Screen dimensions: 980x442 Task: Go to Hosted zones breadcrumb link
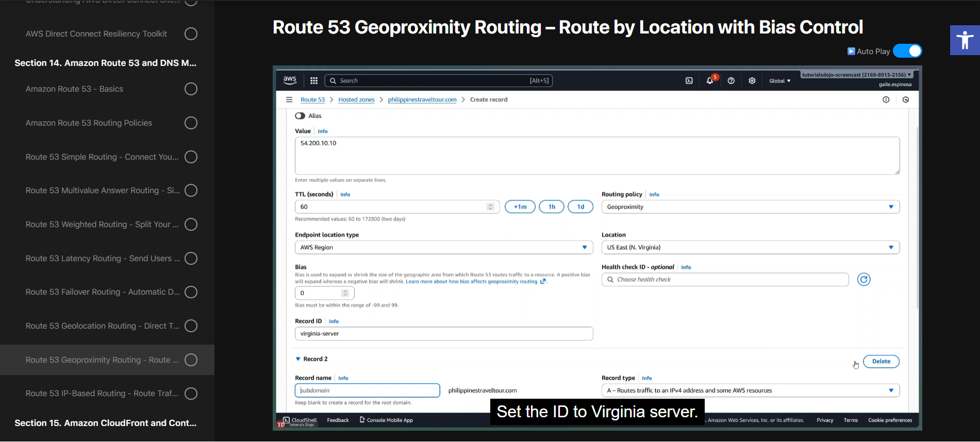tap(356, 100)
